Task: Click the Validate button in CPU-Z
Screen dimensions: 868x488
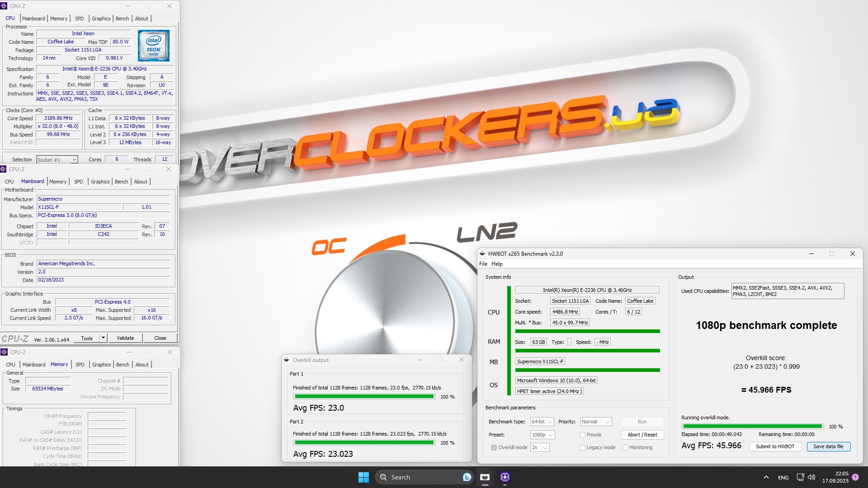Action: click(125, 338)
